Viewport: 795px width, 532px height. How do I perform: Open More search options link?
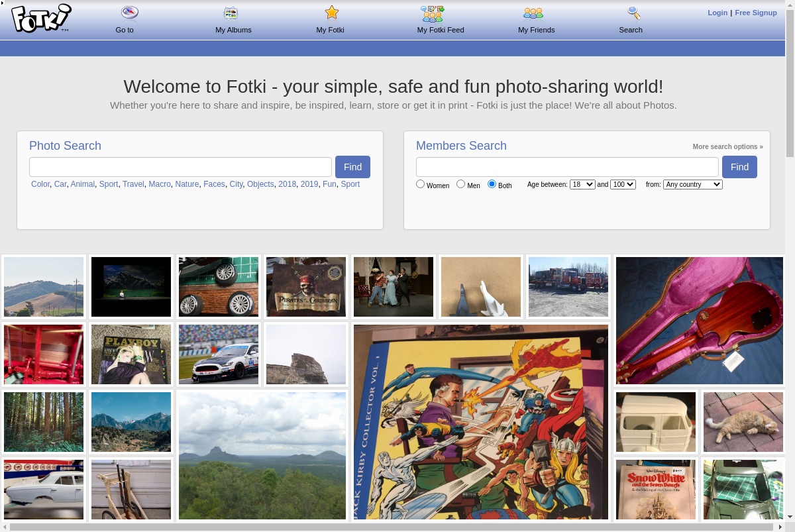point(727,147)
